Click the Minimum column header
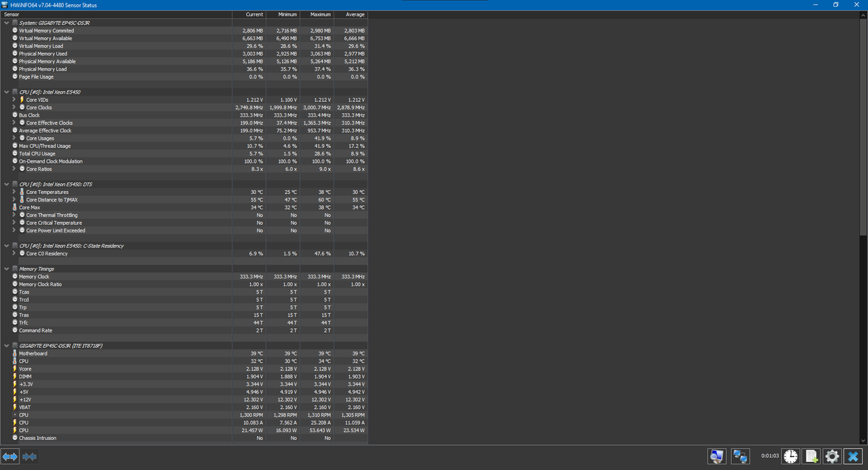Viewport: 868px width, 470px height. click(283, 14)
